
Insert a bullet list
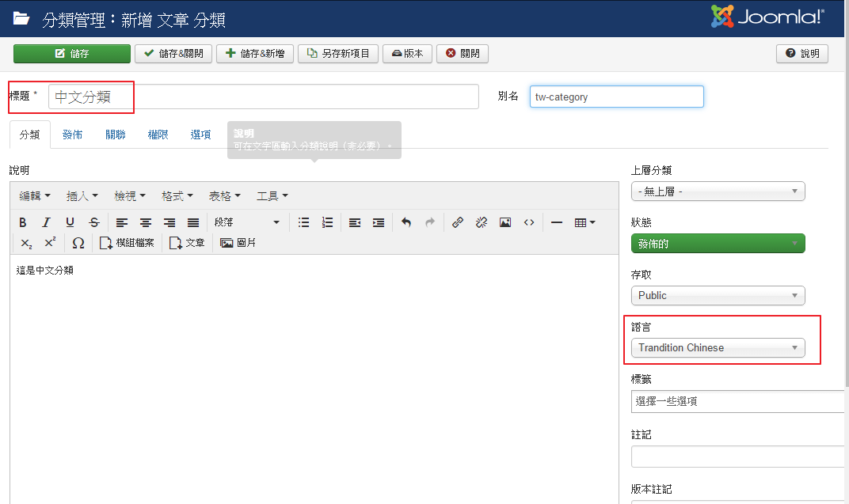303,223
